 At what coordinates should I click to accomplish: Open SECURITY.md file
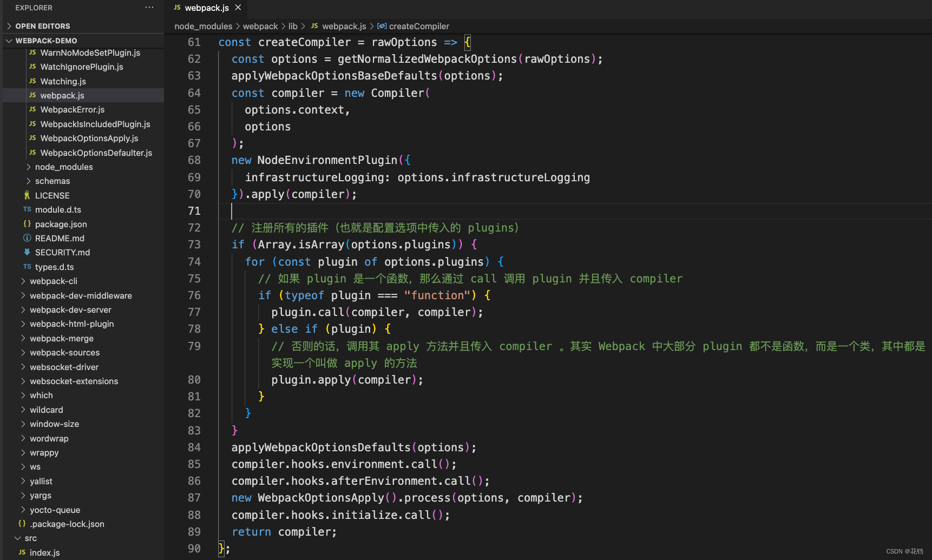(x=62, y=252)
